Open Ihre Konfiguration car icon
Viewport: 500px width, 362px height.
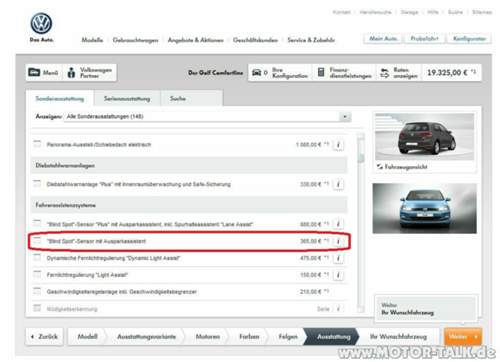[x=256, y=72]
